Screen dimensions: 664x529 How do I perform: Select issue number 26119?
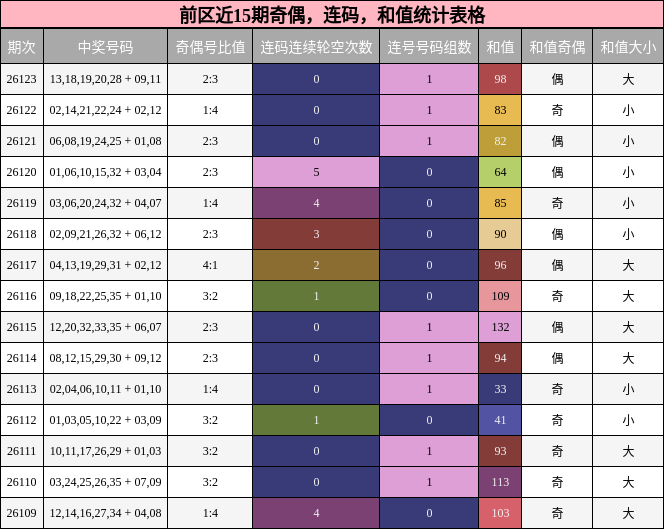click(x=22, y=203)
